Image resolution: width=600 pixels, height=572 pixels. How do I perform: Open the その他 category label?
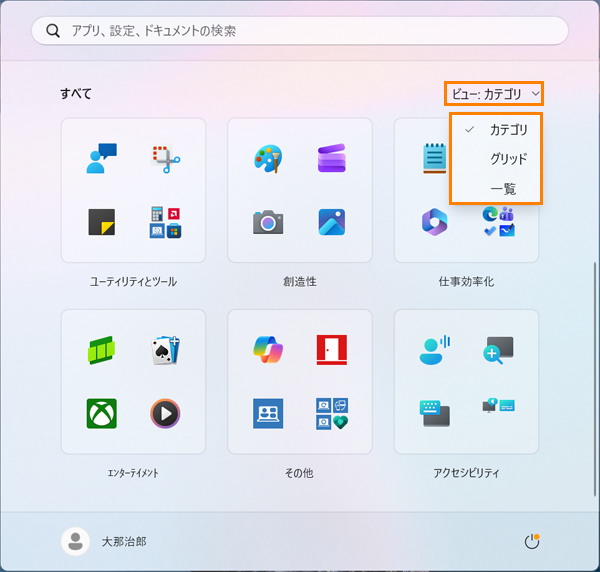click(300, 473)
